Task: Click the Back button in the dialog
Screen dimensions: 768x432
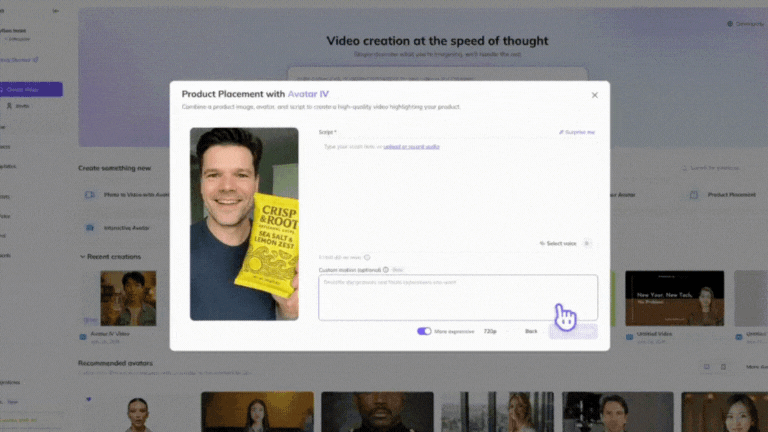Action: [x=531, y=332]
